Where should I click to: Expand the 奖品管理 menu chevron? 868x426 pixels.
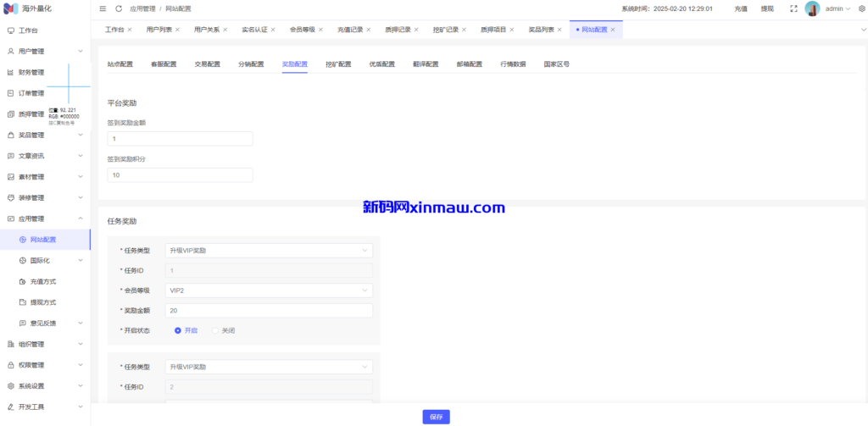click(x=81, y=135)
